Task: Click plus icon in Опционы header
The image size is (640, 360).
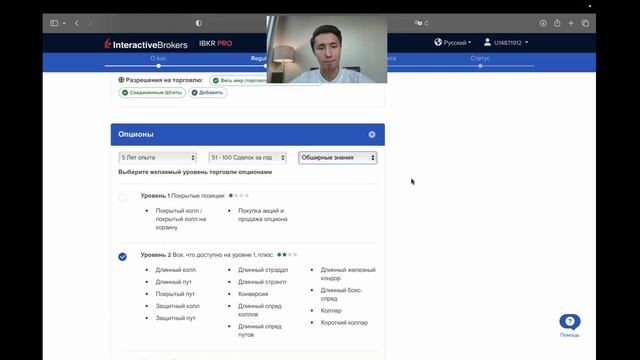Action: coord(372,134)
